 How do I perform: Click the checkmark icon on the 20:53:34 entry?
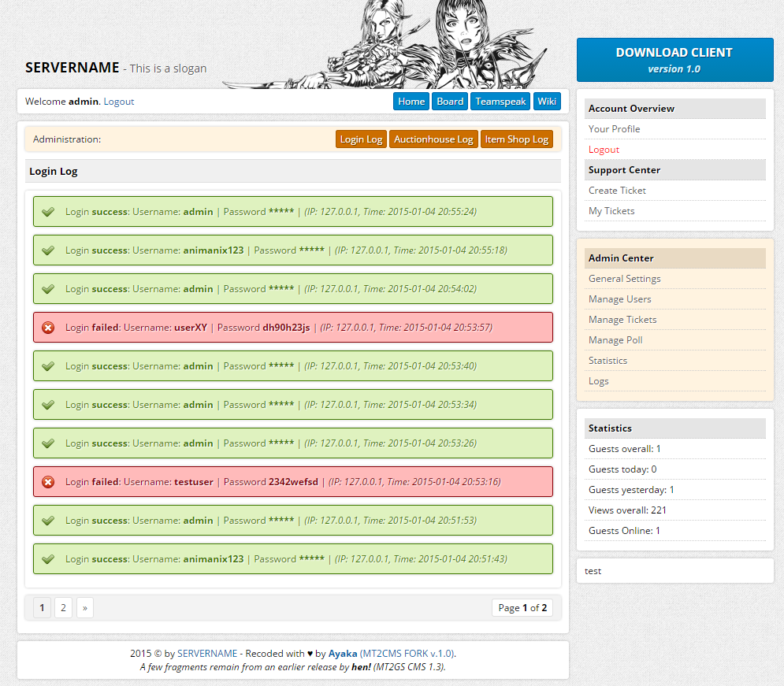coord(48,405)
